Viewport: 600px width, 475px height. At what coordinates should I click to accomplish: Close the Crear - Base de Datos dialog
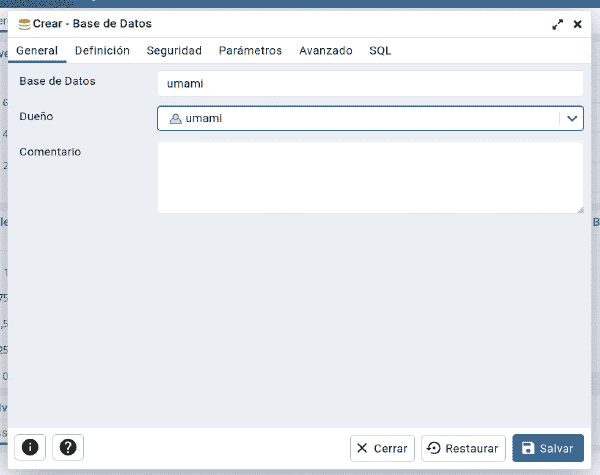pos(577,24)
